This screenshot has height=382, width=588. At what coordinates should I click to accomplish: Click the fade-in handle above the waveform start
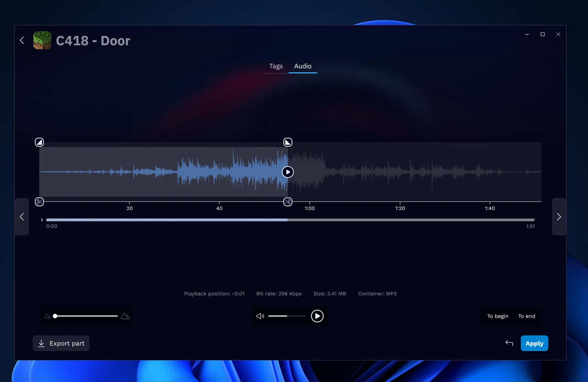[39, 142]
